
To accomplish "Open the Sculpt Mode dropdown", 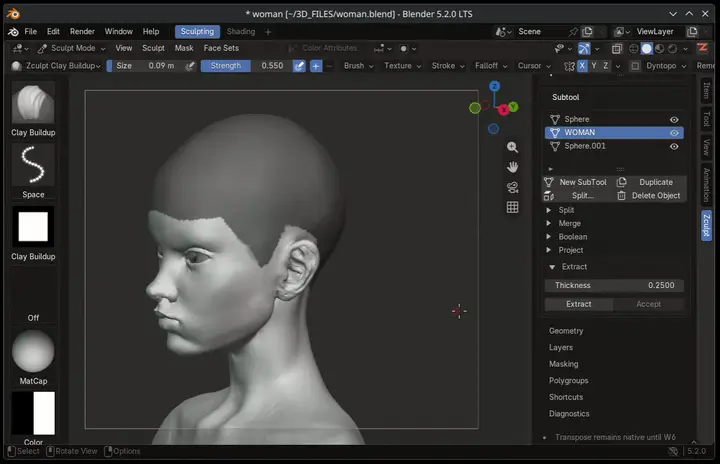I will click(72, 48).
